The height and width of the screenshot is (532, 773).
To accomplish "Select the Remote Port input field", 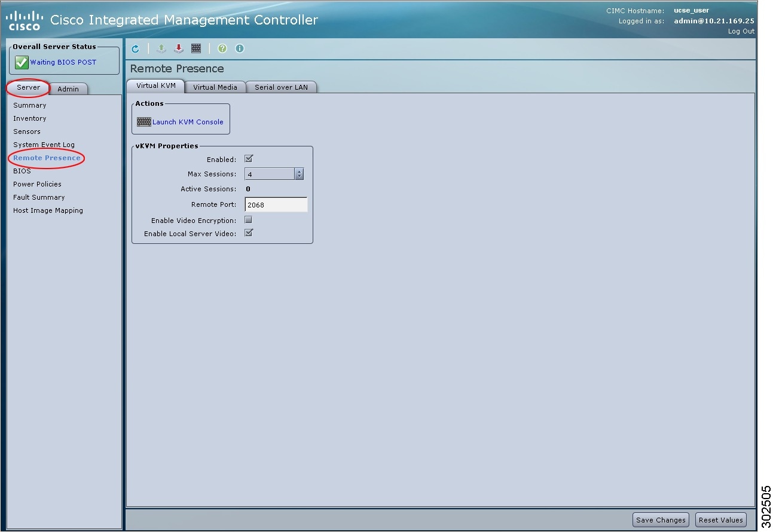I will click(x=276, y=204).
